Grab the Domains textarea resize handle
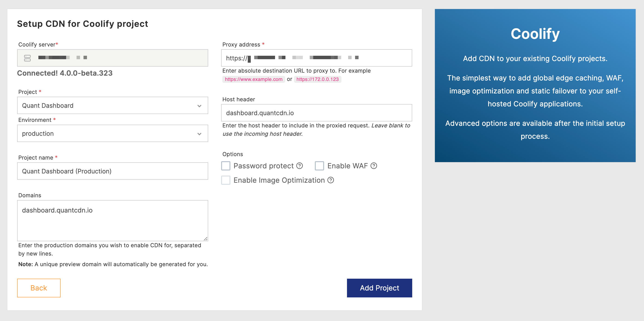644x321 pixels. 205,239
